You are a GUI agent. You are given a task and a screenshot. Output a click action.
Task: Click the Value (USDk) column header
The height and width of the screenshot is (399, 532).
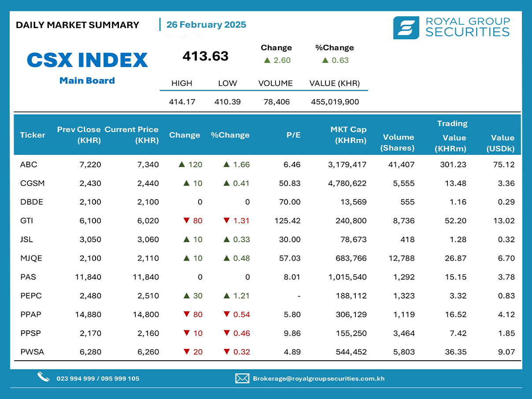point(501,143)
